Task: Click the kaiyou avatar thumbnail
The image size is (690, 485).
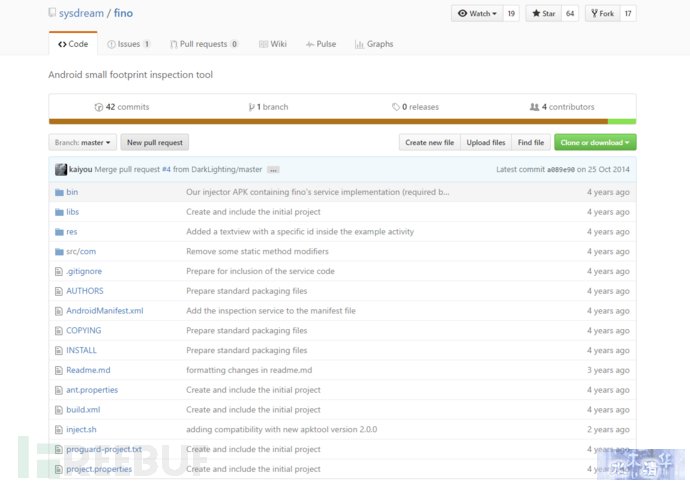Action: [x=61, y=169]
